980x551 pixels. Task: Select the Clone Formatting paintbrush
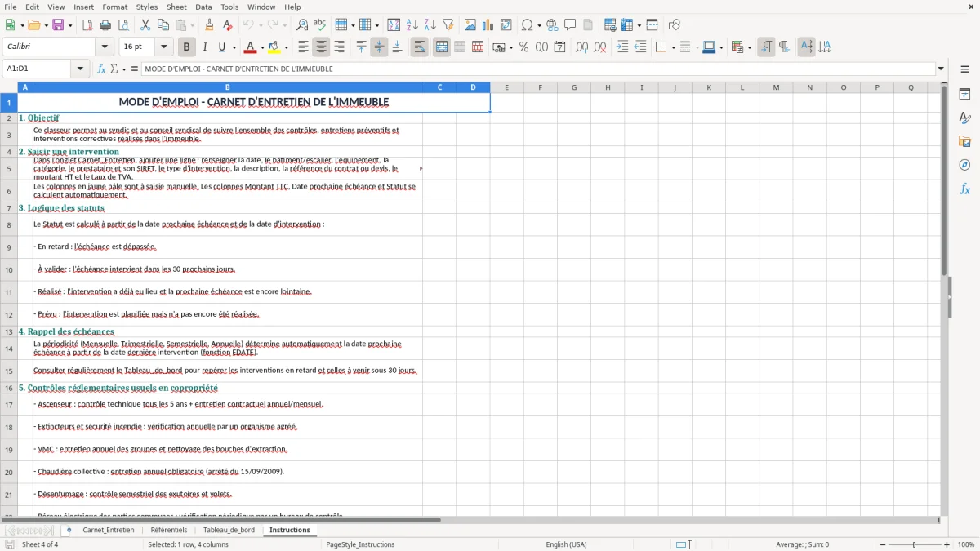[210, 25]
